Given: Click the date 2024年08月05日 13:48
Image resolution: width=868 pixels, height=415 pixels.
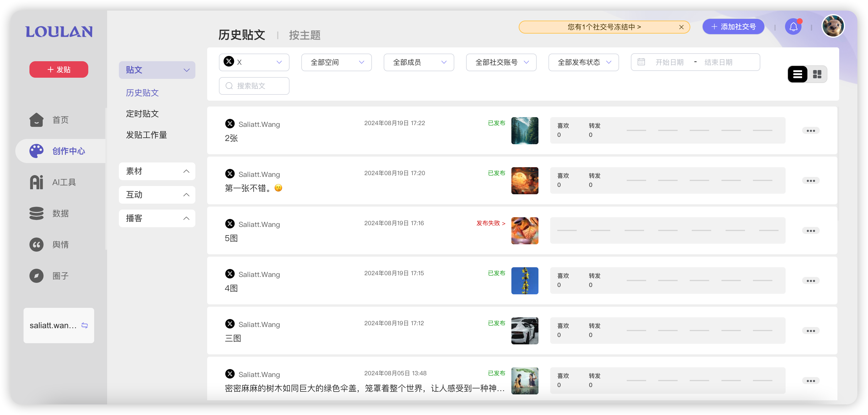Looking at the screenshot, I should [x=395, y=373].
